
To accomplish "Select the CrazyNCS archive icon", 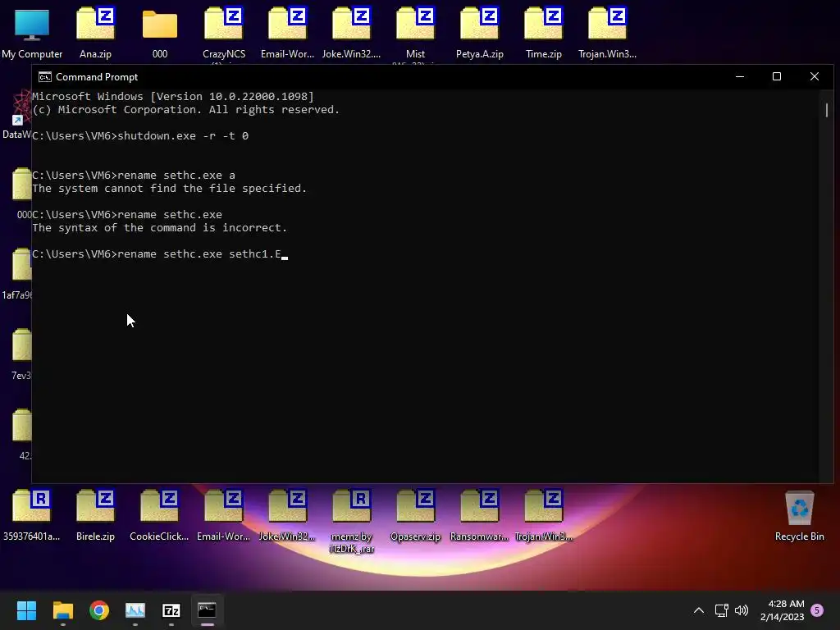I will pos(224,33).
